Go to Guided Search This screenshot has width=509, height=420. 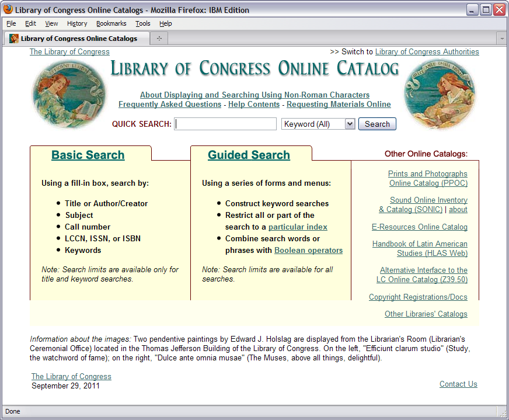(x=249, y=155)
